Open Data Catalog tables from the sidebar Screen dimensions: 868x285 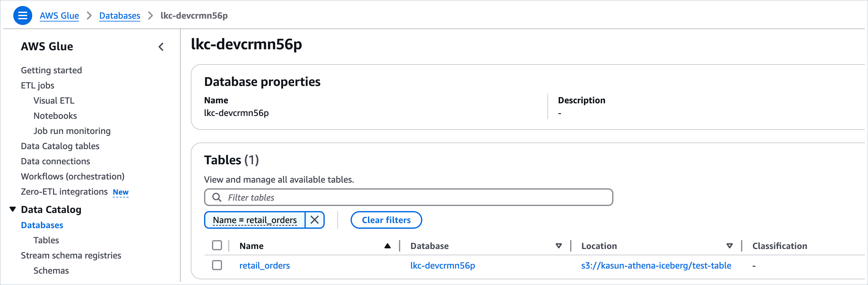60,146
